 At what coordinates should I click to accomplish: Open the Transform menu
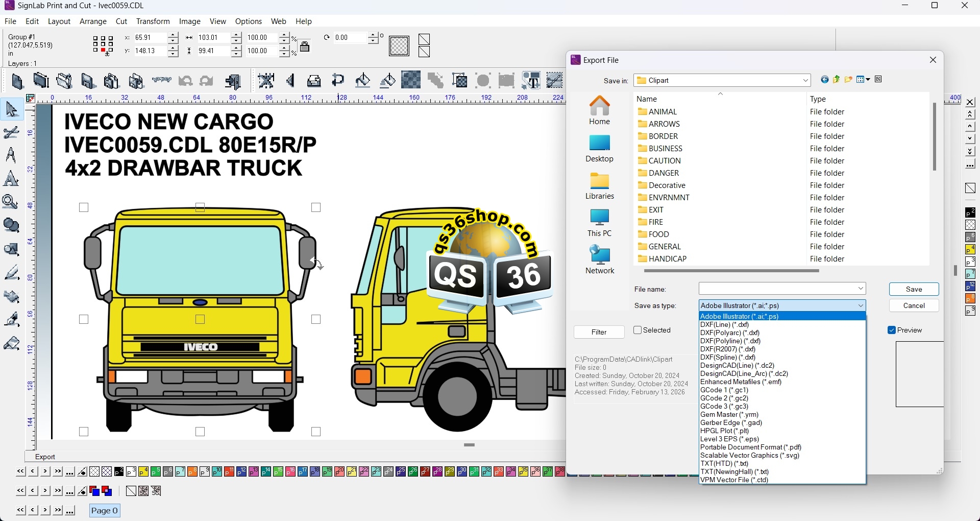point(153,21)
